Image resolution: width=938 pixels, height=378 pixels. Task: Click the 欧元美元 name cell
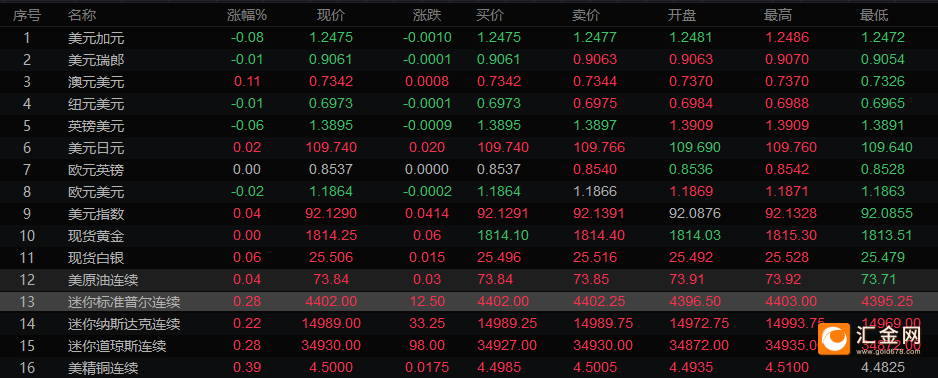pyautogui.click(x=96, y=192)
